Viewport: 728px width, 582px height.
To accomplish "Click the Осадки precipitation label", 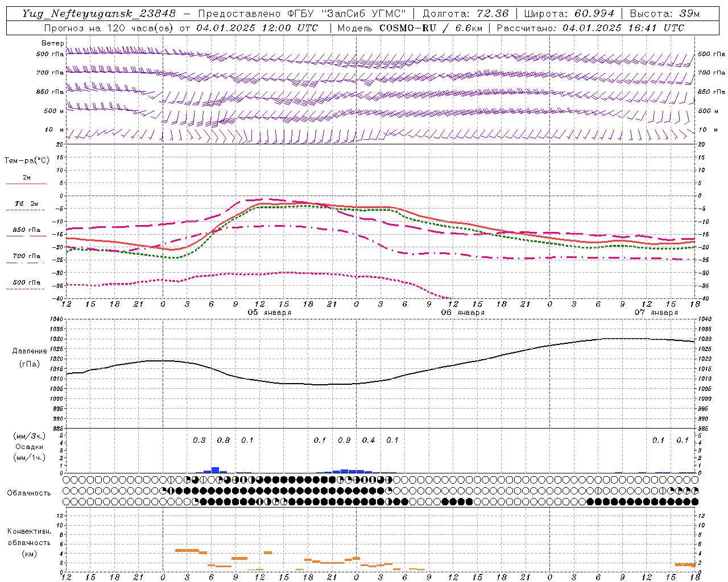I will click(30, 447).
